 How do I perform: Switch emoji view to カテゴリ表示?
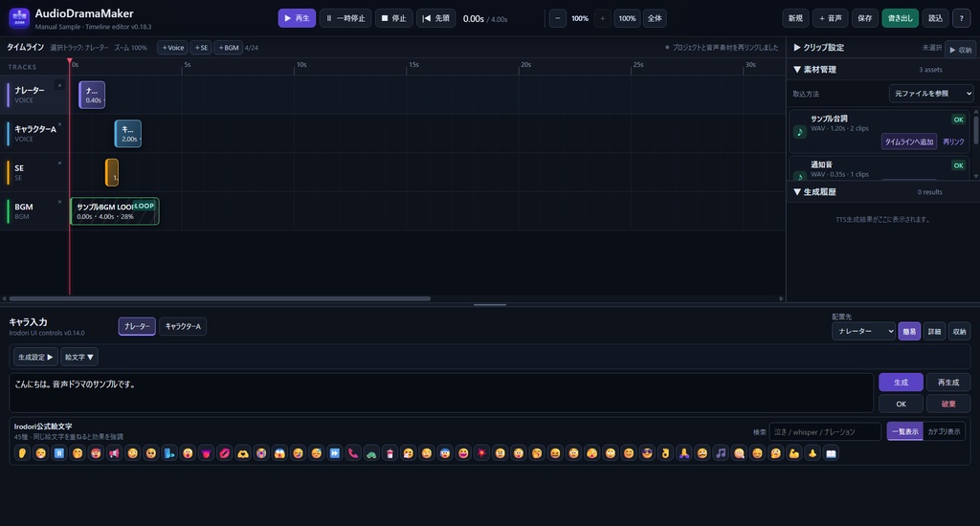tap(944, 431)
